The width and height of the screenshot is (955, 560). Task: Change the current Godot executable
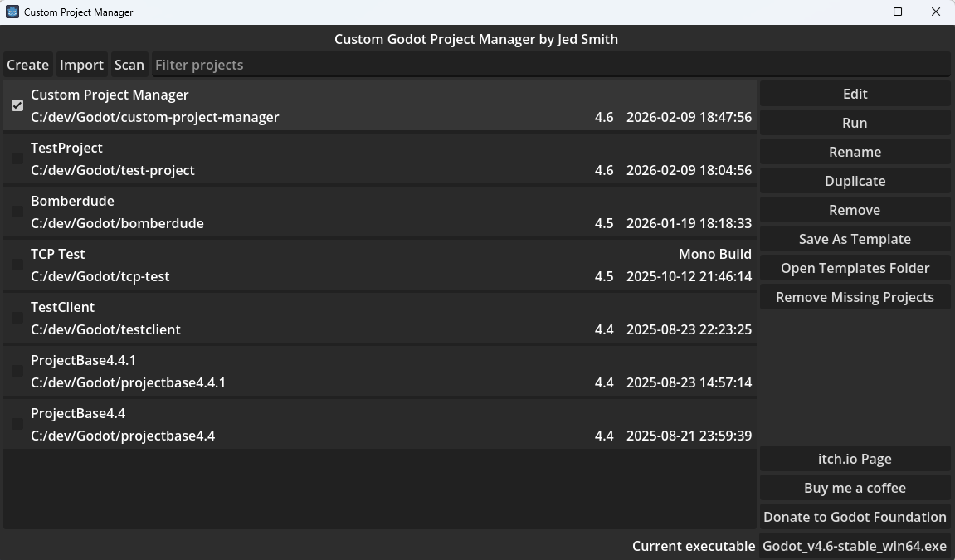click(855, 546)
